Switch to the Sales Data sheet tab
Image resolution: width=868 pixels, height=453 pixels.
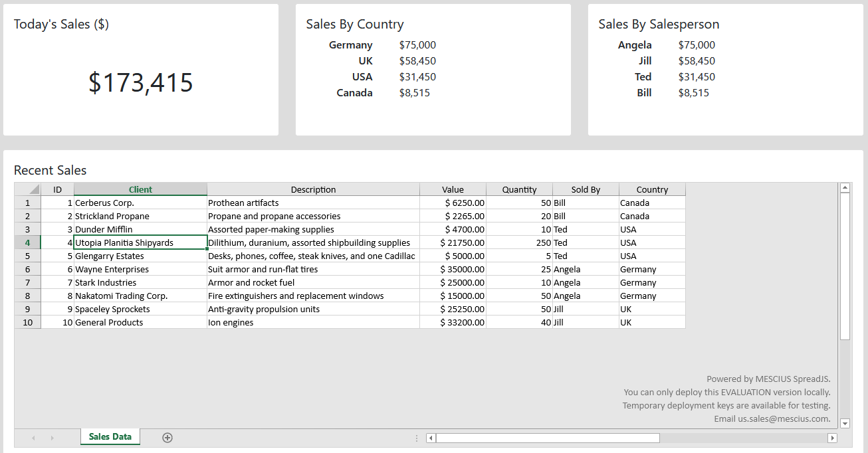pos(110,437)
